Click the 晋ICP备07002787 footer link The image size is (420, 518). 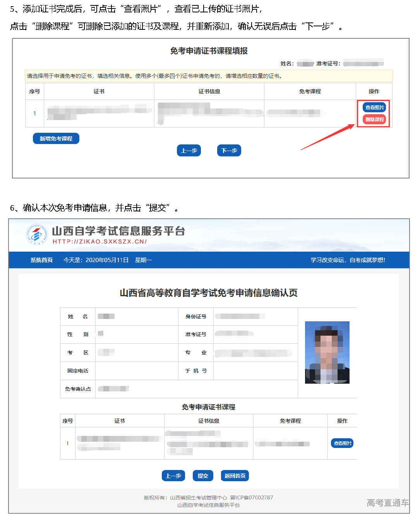point(252,497)
